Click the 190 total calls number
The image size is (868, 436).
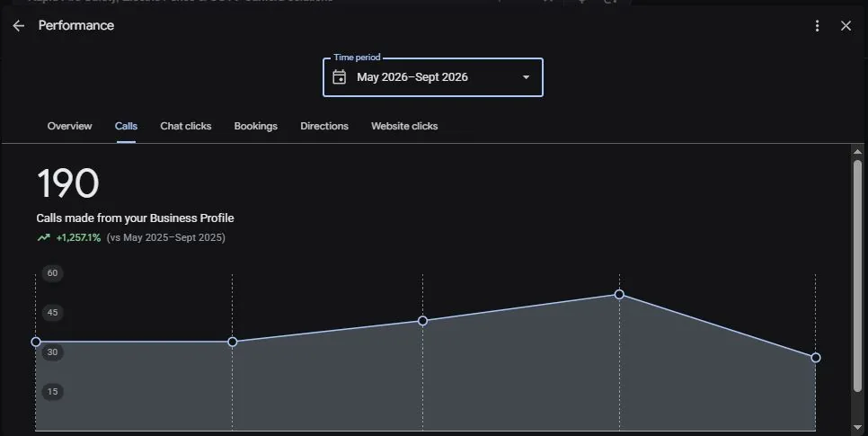[68, 183]
